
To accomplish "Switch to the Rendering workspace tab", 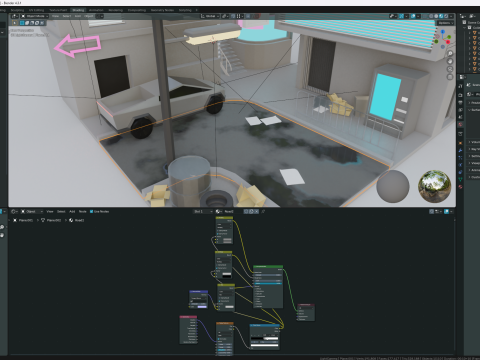I will point(115,10).
